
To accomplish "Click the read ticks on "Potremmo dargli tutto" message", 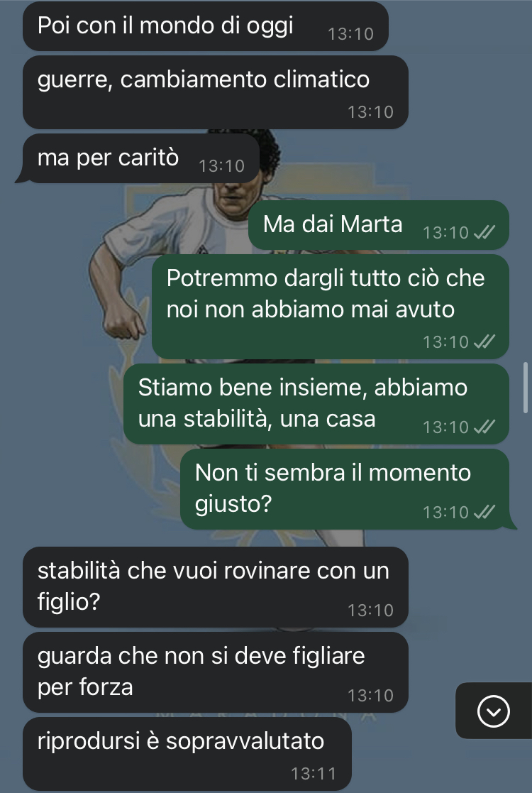I will 484,342.
